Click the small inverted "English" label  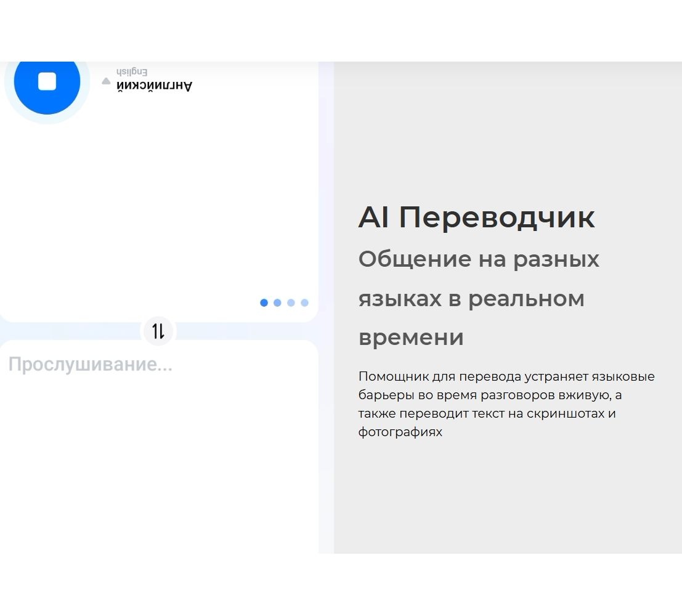(x=132, y=72)
